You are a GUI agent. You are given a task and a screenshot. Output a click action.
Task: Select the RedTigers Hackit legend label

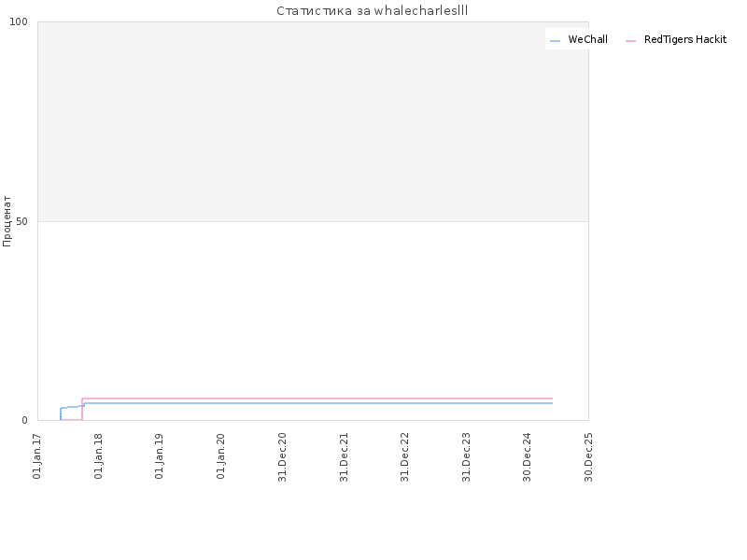click(x=685, y=39)
